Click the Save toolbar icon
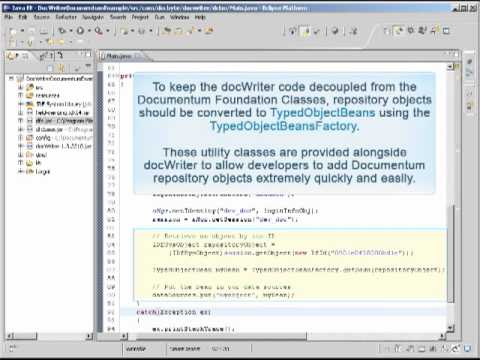 click(32, 31)
